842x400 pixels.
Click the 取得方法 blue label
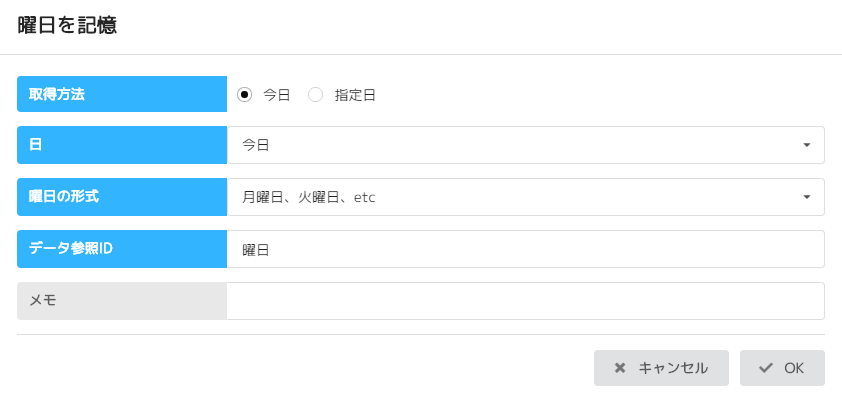(122, 94)
